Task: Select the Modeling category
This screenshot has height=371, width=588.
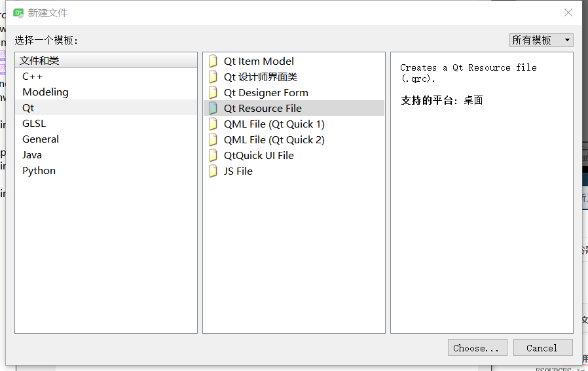Action: [106, 92]
